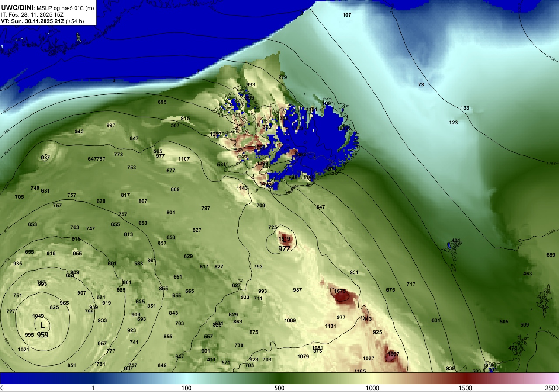Click the 995 value beside the low
Image resolution: width=559 pixels, height=392 pixels.
29,335
